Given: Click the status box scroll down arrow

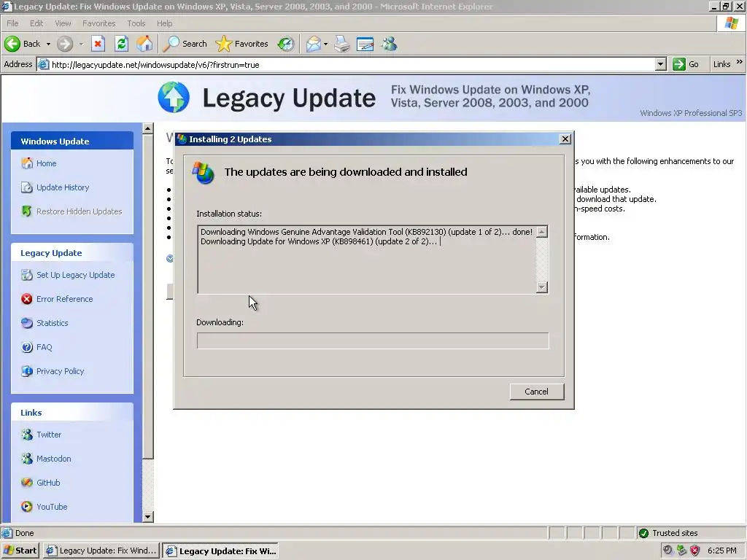Looking at the screenshot, I should tap(542, 287).
